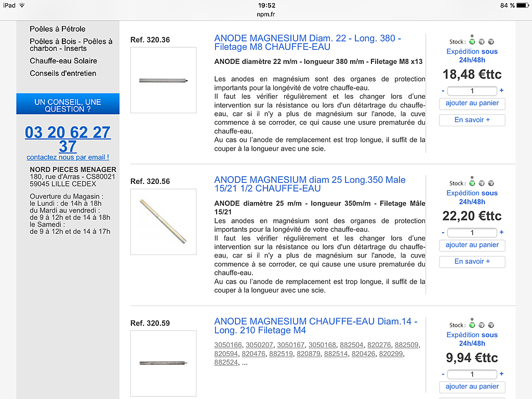The image size is (532, 399).
Task: View thumbnail of Ref. 320.59 anode
Action: coord(163,363)
